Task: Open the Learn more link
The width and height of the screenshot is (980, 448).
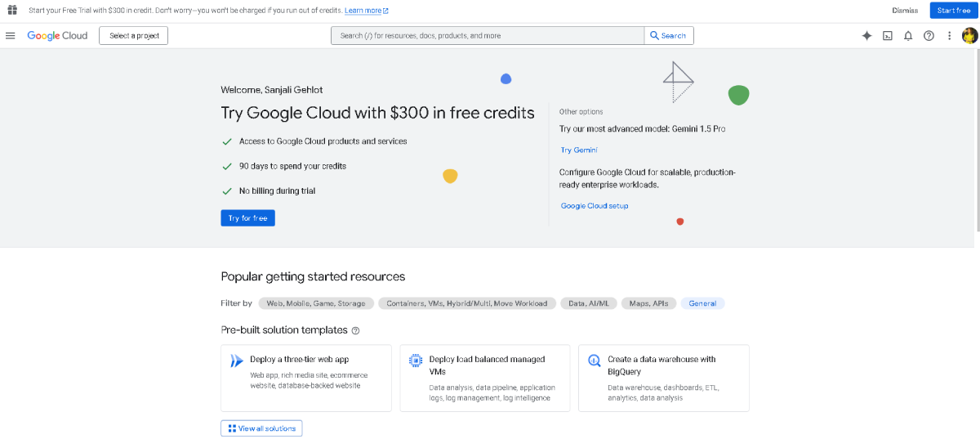Action: pyautogui.click(x=367, y=11)
